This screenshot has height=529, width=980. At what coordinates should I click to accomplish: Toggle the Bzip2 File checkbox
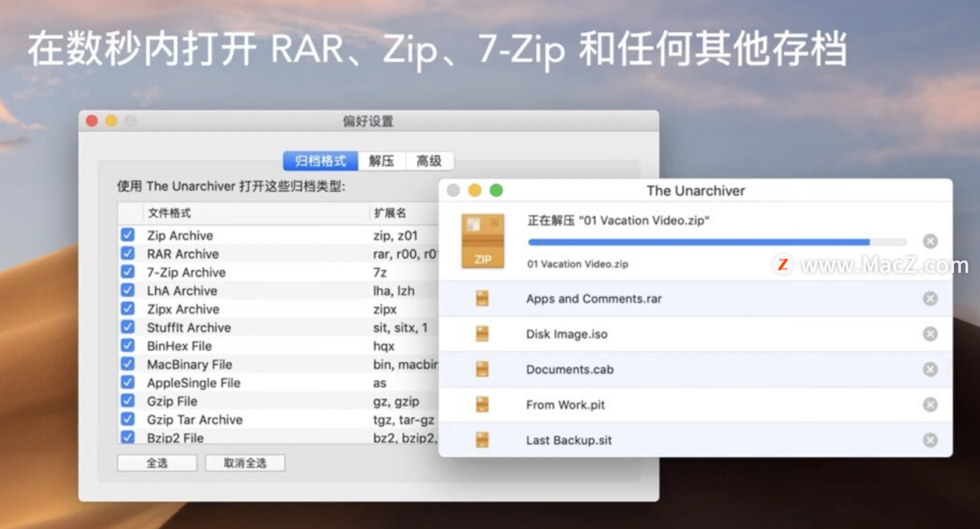click(127, 437)
